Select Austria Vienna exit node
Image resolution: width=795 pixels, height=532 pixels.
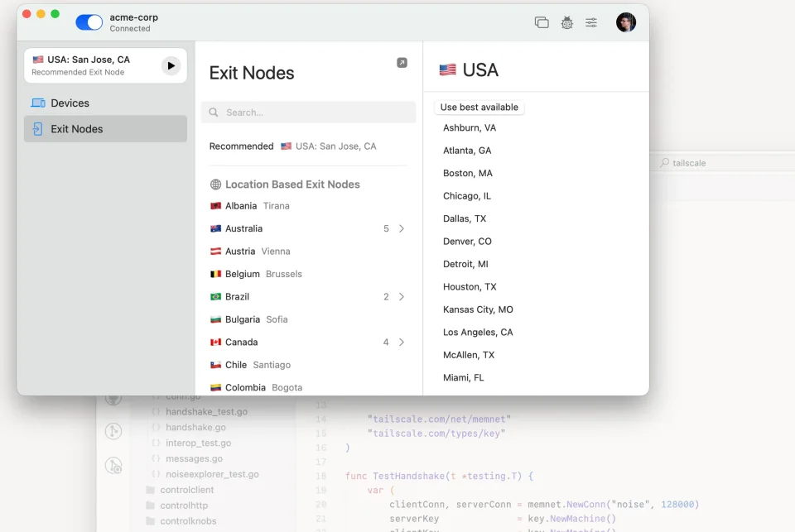pos(308,252)
